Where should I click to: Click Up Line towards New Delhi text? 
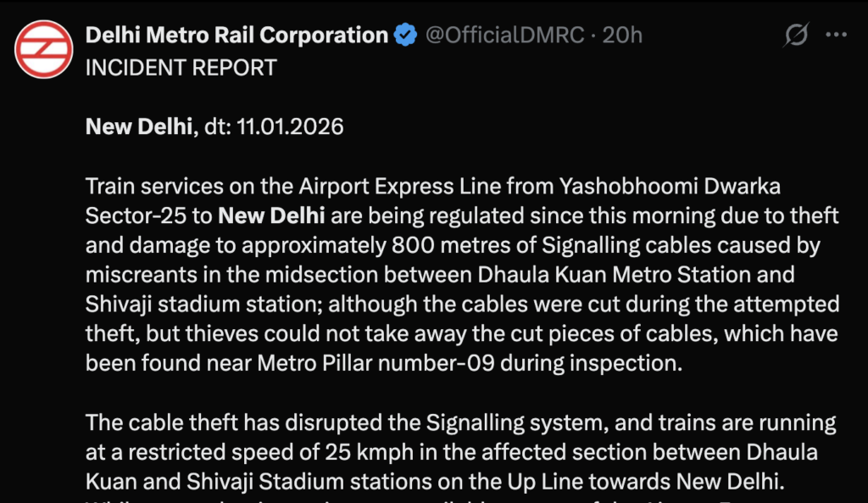coord(657,481)
